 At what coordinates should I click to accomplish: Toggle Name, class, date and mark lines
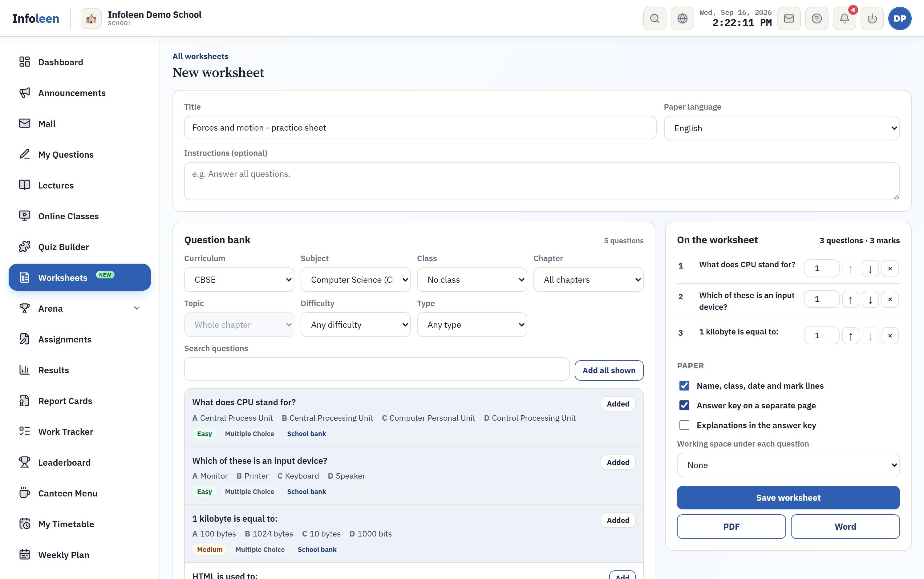[x=684, y=386]
